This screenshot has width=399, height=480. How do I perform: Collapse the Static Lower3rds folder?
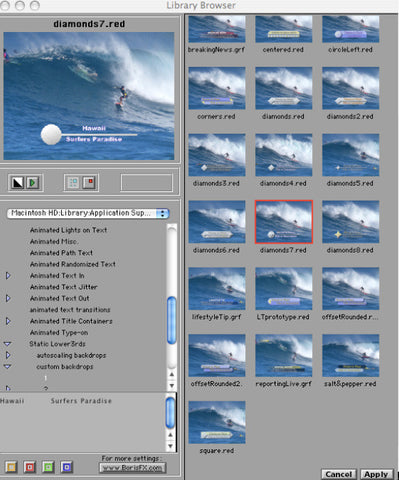7,344
